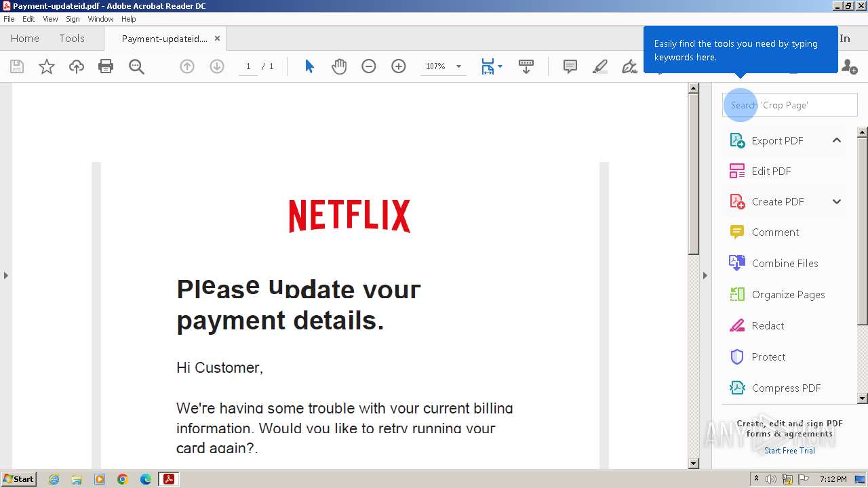Open the Window menu
This screenshot has width=868, height=488.
tap(100, 19)
